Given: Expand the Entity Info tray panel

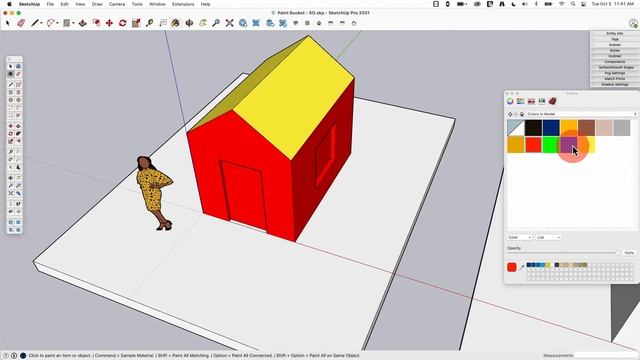Looking at the screenshot, I should 614,33.
